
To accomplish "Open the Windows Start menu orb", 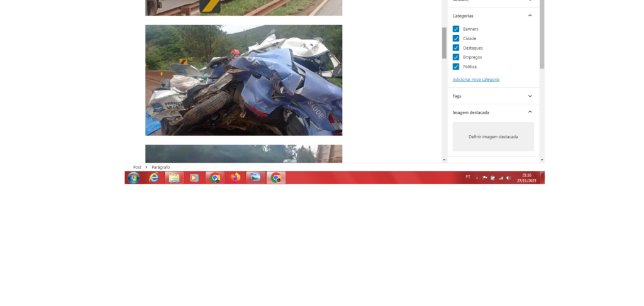I will click(133, 178).
